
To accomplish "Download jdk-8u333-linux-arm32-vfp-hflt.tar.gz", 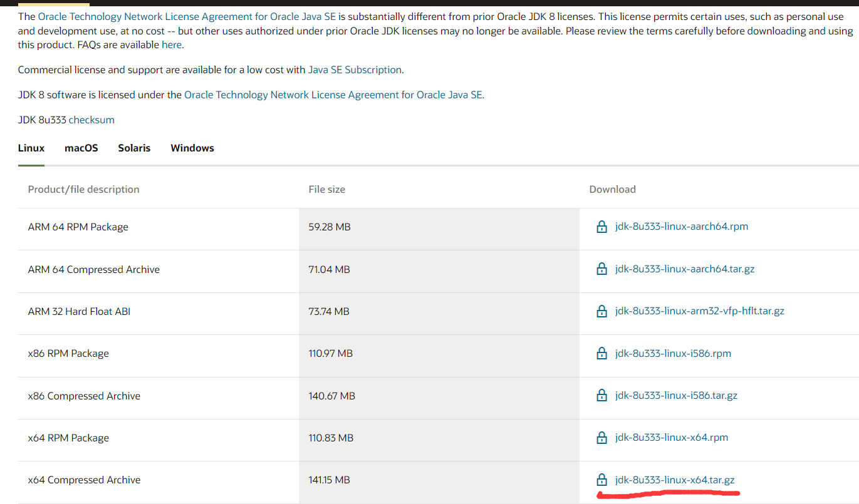I will pos(700,311).
